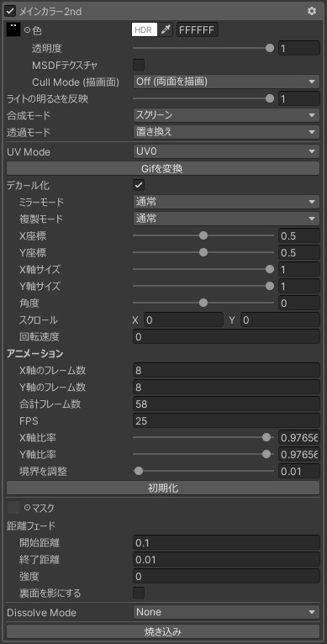Open the ミラーモード dropdown
Image resolution: width=327 pixels, height=644 pixels.
tap(226, 202)
